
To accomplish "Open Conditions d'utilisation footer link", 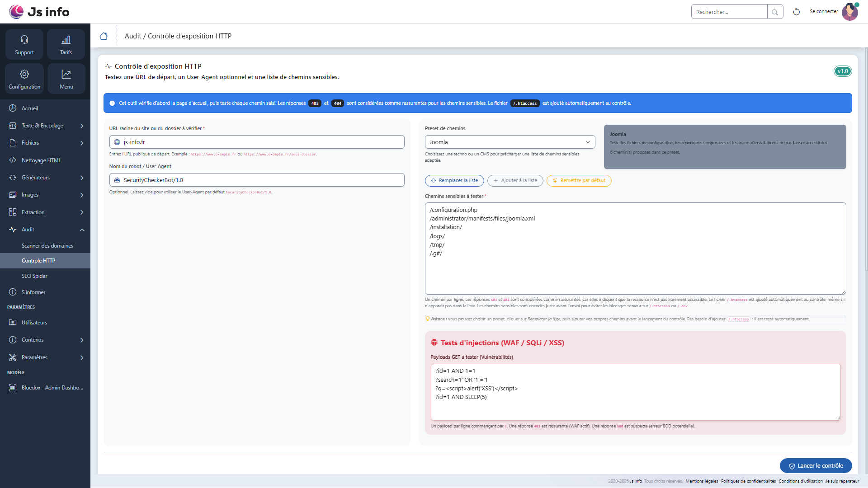I will pyautogui.click(x=801, y=481).
